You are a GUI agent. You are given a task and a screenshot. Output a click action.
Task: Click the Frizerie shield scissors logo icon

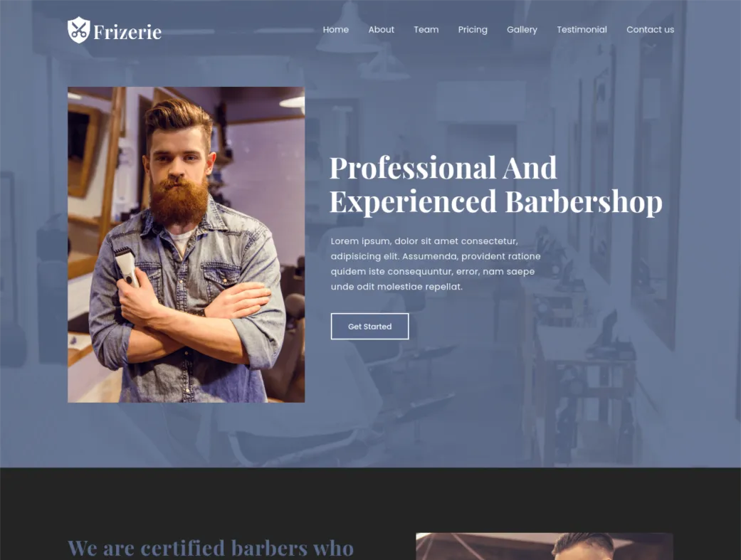(x=78, y=30)
